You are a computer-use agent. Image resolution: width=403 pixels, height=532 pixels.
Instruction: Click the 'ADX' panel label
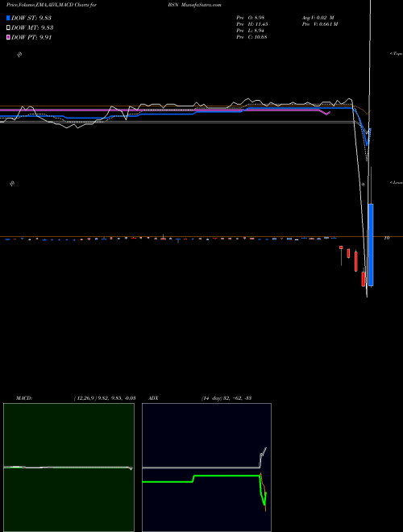[x=154, y=398]
